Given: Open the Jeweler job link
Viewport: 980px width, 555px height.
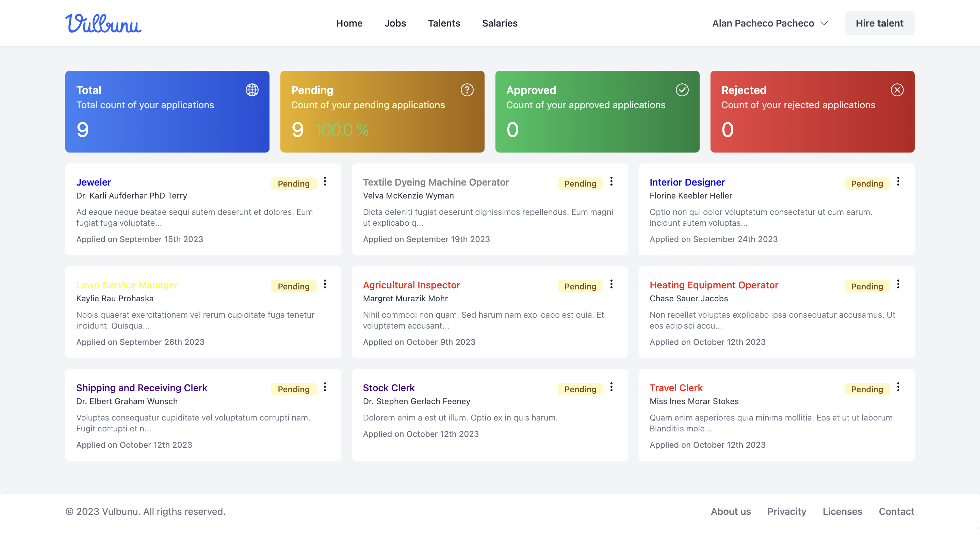Looking at the screenshot, I should point(94,182).
